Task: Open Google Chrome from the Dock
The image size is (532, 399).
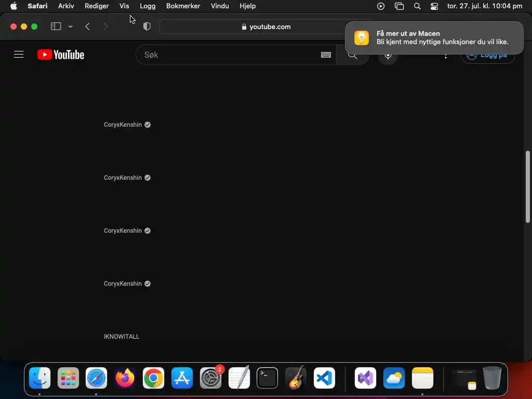Action: [153, 378]
